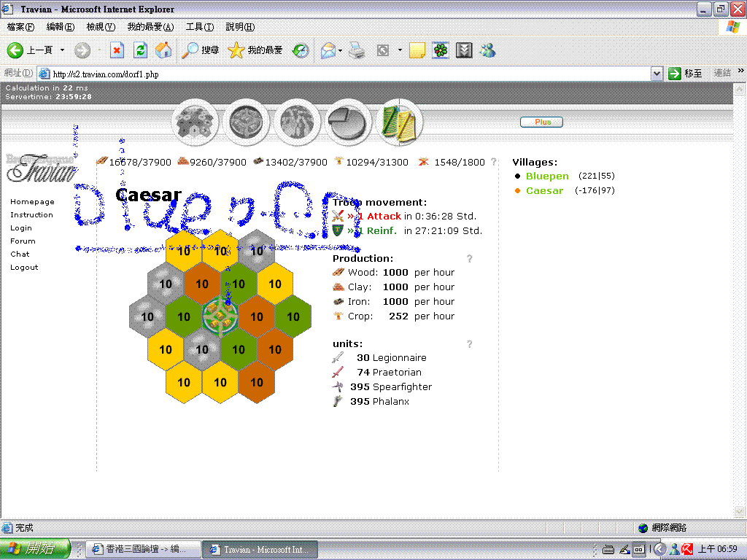The width and height of the screenshot is (747, 560).
Task: Click the Plus button
Action: (x=541, y=122)
